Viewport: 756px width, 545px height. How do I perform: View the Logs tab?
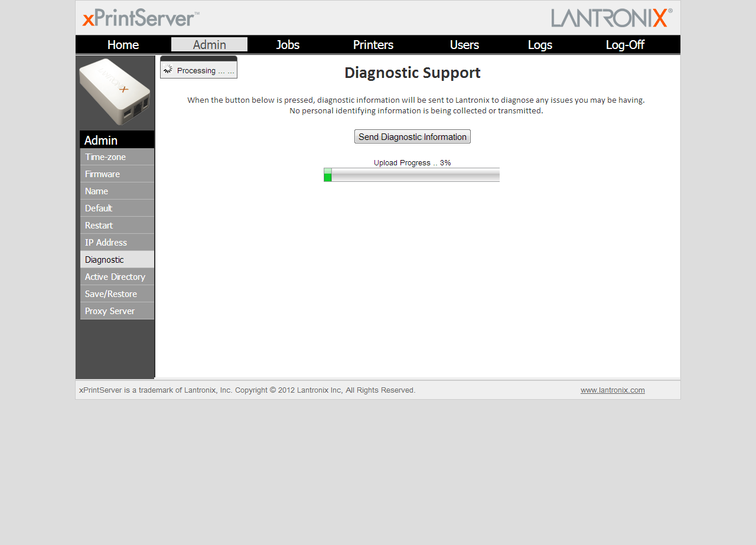(x=540, y=45)
